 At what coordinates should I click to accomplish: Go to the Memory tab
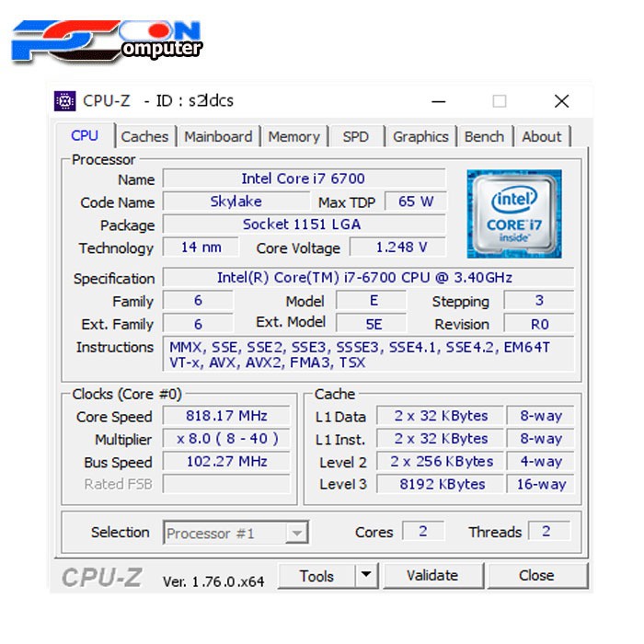click(293, 136)
